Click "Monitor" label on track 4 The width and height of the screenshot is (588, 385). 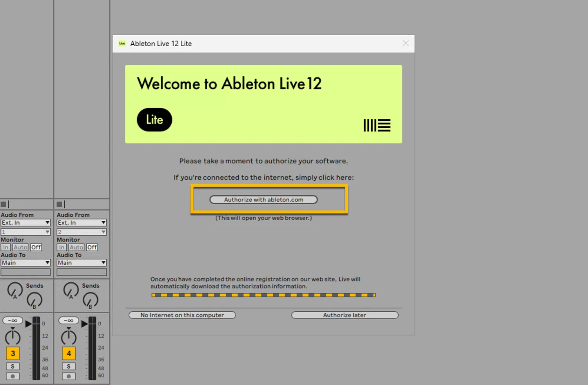(68, 240)
